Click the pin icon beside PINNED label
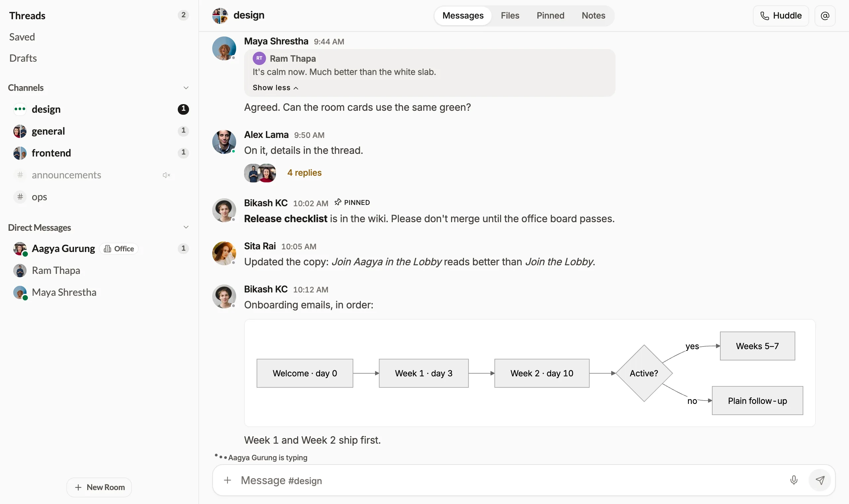The height and width of the screenshot is (504, 849). 337,202
